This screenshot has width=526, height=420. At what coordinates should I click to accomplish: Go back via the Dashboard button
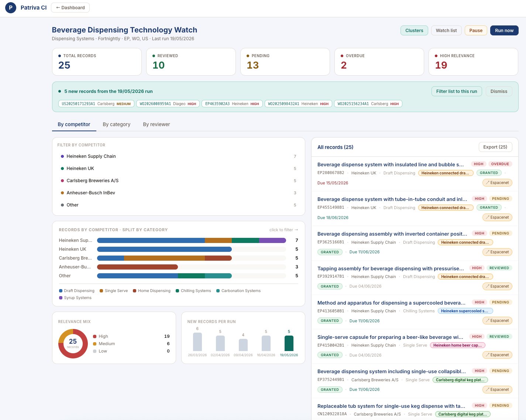70,7
